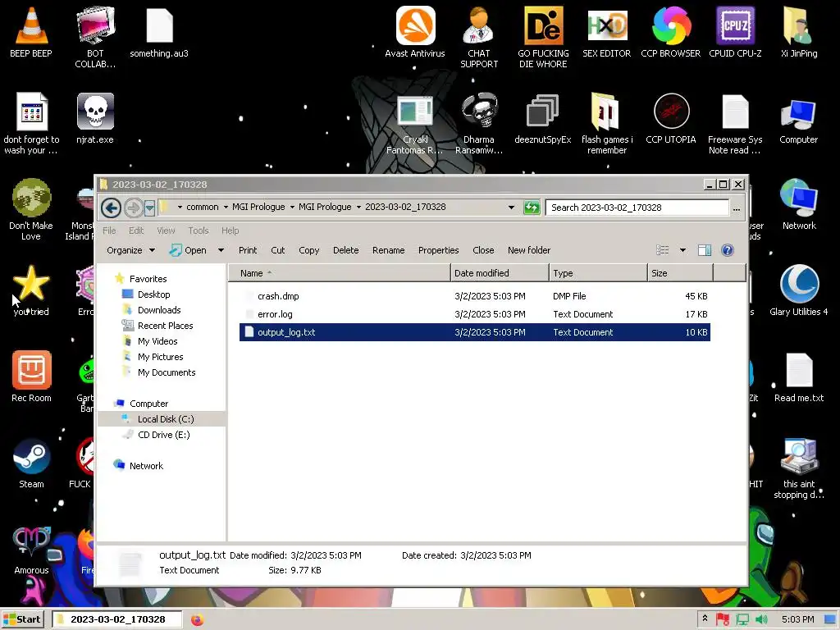Expand the address bar history dropdown

(x=511, y=208)
